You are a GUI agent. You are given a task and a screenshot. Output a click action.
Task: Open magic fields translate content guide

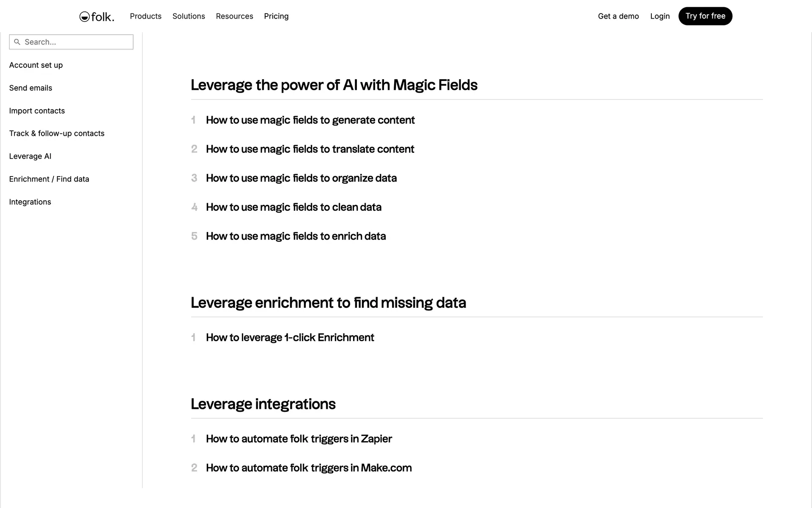pos(310,149)
